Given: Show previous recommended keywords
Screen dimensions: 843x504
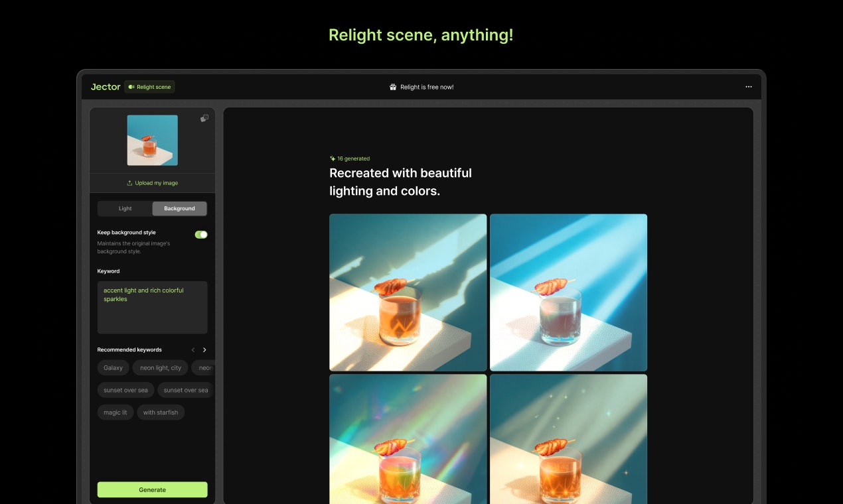Looking at the screenshot, I should 193,349.
